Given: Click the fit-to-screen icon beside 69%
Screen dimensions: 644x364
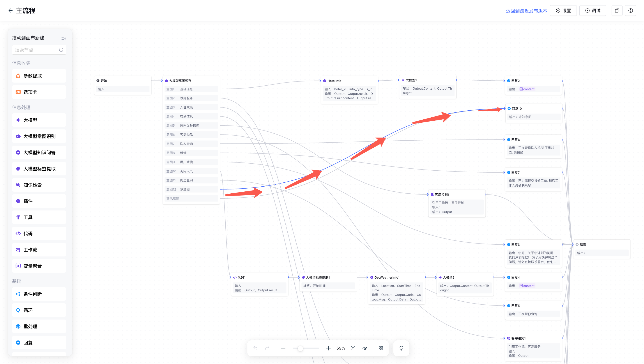Looking at the screenshot, I should coord(353,348).
